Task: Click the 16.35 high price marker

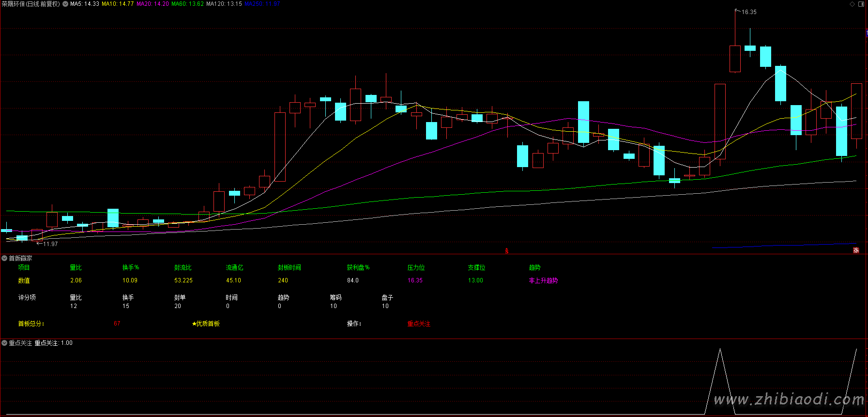Action: pyautogui.click(x=748, y=12)
